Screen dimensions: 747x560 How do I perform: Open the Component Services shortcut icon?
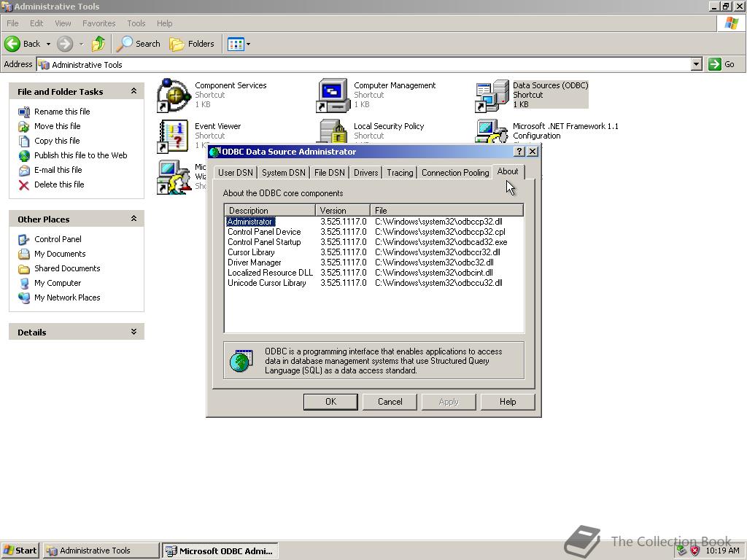(174, 96)
